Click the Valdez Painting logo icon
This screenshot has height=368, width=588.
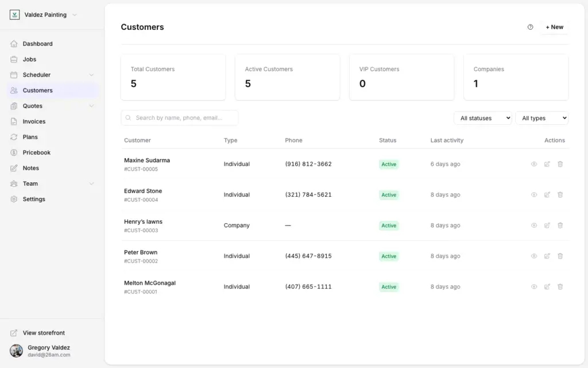tap(14, 14)
